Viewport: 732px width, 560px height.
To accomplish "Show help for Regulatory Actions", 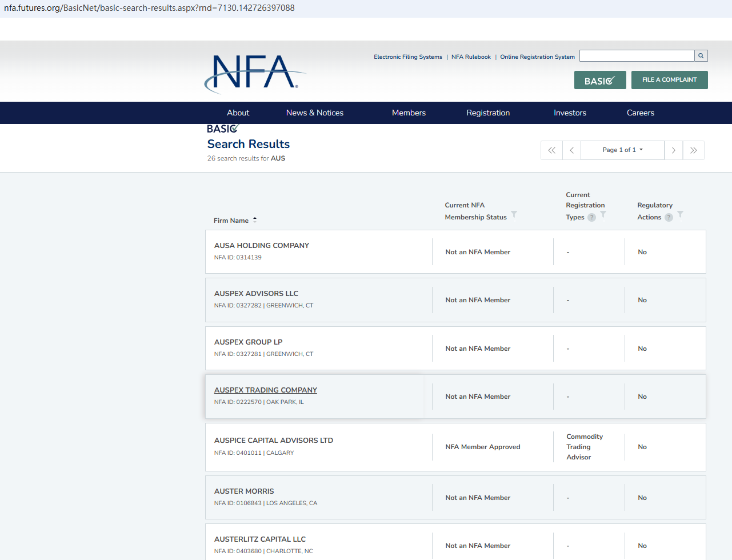I will [x=669, y=217].
